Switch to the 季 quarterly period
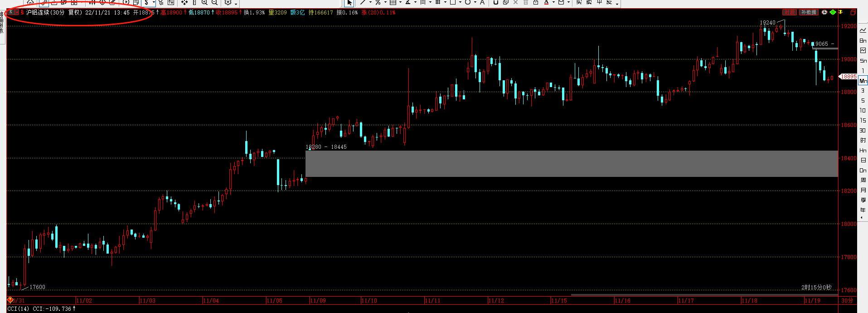Screen dimensions: 868x313 tap(863, 200)
